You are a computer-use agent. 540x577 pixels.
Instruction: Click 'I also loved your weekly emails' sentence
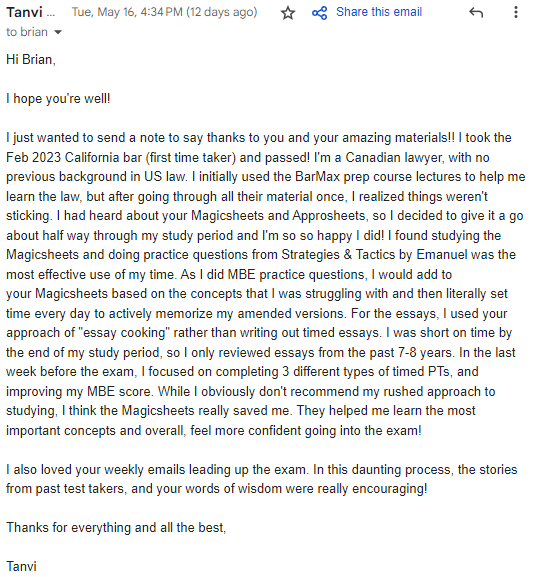pyautogui.click(x=96, y=470)
